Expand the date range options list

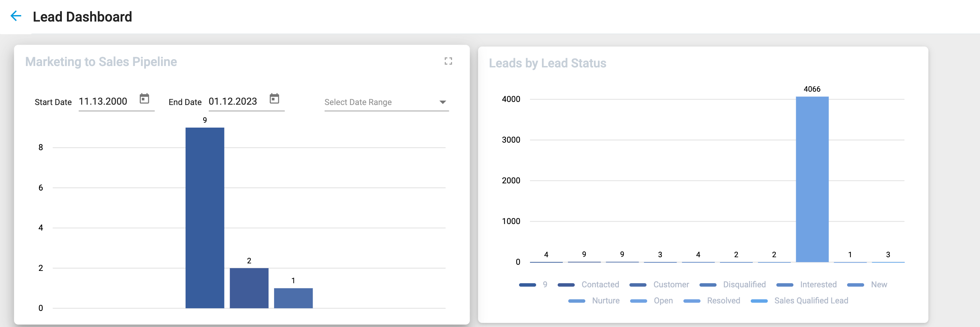(x=443, y=102)
